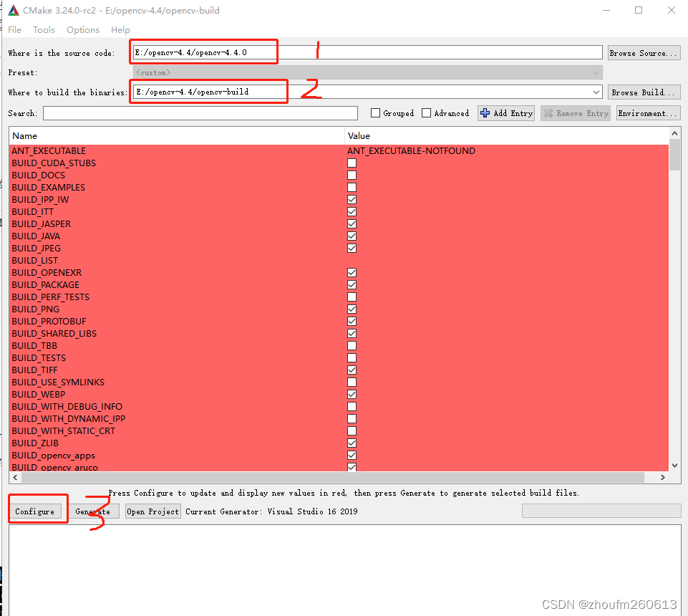This screenshot has width=688, height=616.
Task: Minimize the CMake window
Action: (x=606, y=10)
